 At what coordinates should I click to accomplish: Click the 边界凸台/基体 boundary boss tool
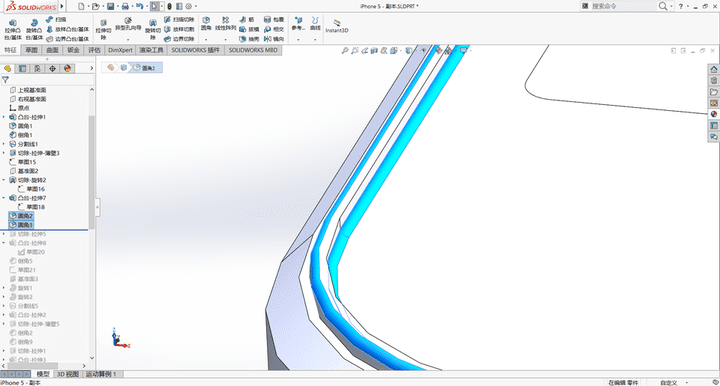point(68,39)
